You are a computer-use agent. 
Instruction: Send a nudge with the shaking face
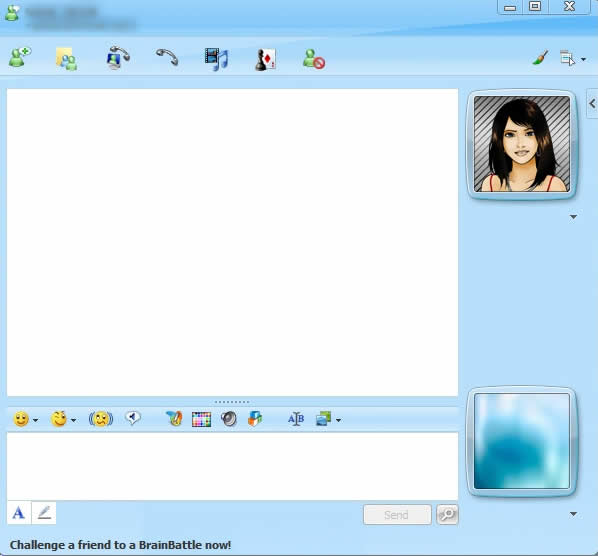click(101, 419)
